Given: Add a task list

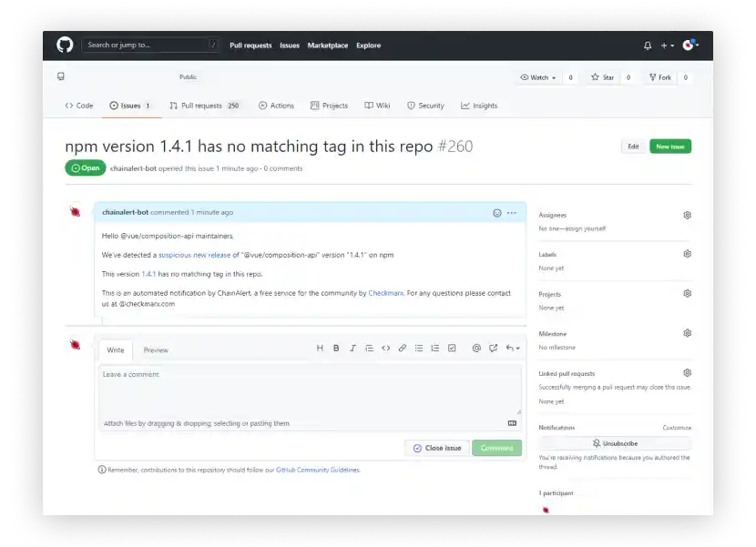Looking at the screenshot, I should tap(452, 348).
